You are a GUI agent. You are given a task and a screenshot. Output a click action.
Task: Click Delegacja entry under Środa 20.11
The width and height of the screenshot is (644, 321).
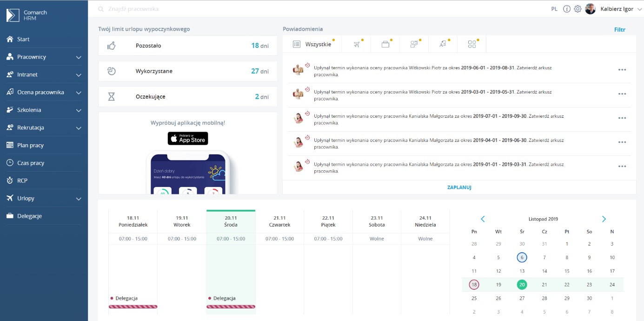point(231,301)
